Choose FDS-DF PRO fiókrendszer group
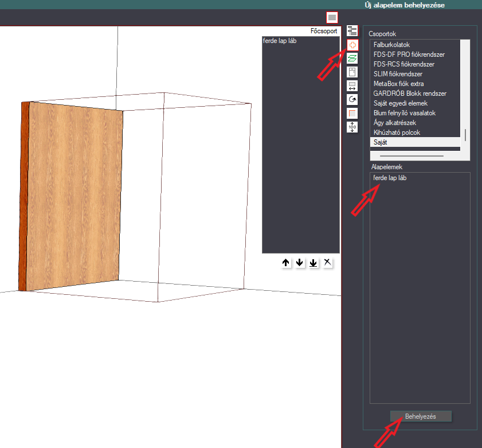The width and height of the screenshot is (482, 448). click(x=415, y=54)
